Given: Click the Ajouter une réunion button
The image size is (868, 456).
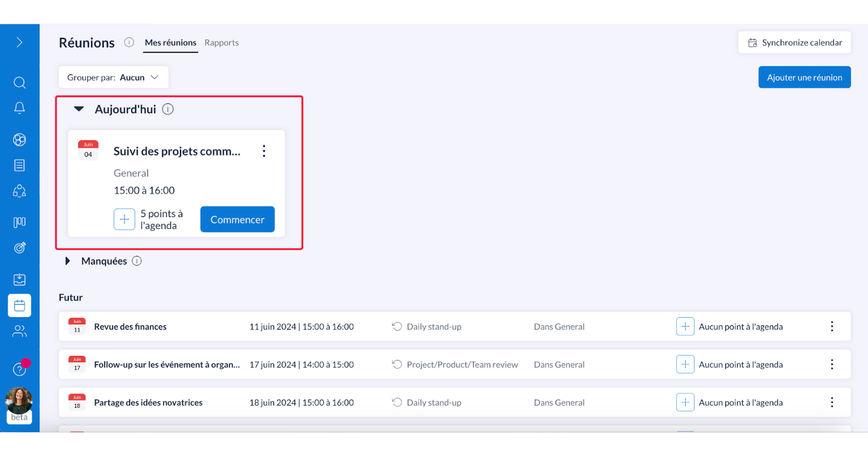Looking at the screenshot, I should [805, 77].
